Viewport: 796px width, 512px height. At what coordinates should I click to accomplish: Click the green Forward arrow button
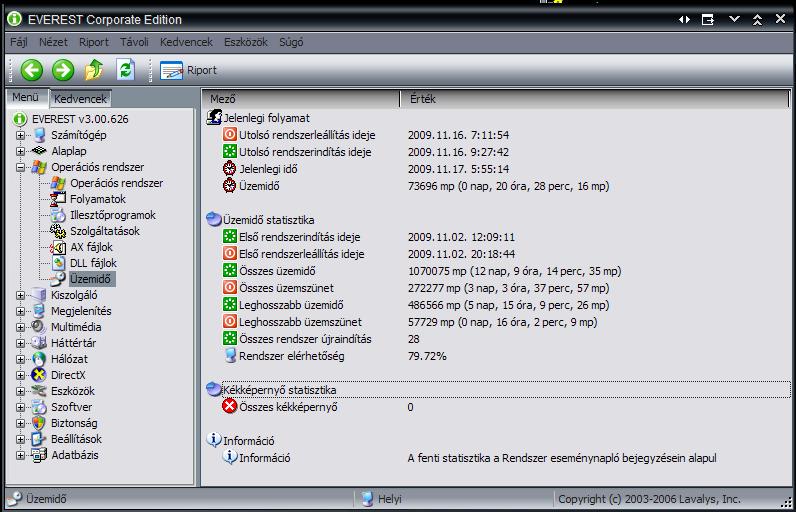click(63, 70)
